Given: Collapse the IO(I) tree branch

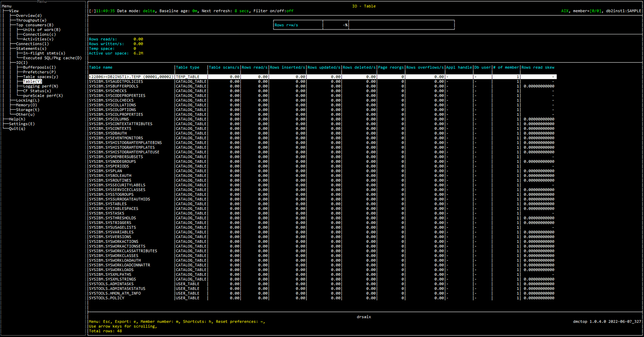Looking at the screenshot, I should tap(22, 63).
